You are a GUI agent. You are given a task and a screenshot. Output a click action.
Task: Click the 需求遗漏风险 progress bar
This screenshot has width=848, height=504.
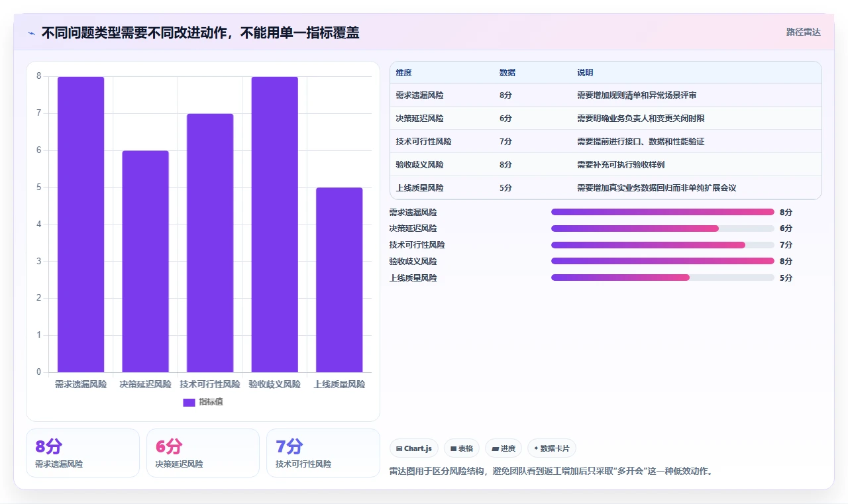pyautogui.click(x=662, y=212)
